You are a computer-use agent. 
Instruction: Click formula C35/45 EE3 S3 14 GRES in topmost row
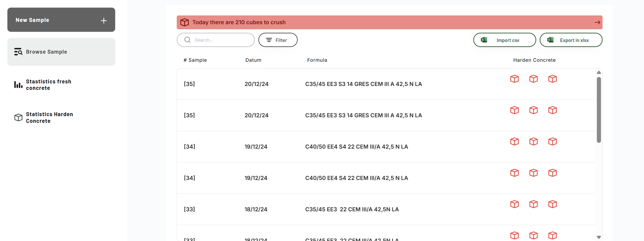click(x=364, y=84)
